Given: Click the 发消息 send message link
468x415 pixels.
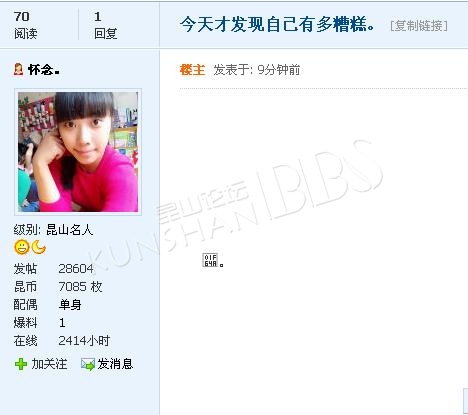Looking at the screenshot, I should tap(115, 364).
